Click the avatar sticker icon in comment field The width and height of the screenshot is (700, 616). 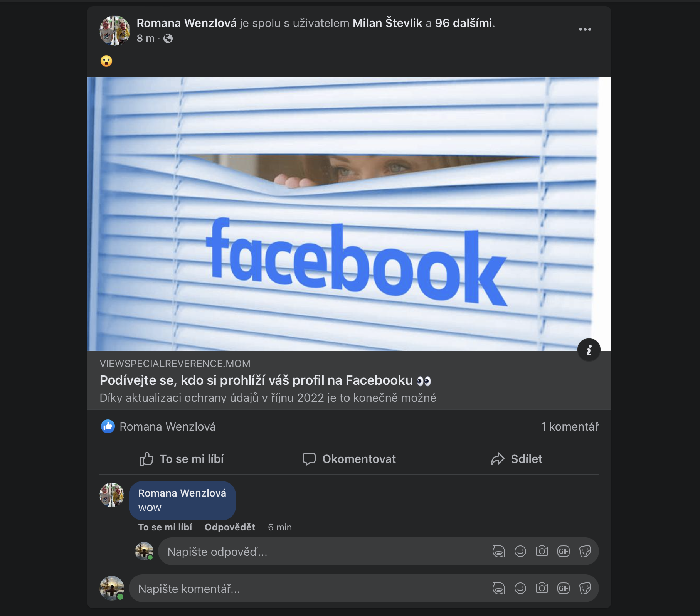pyautogui.click(x=498, y=589)
